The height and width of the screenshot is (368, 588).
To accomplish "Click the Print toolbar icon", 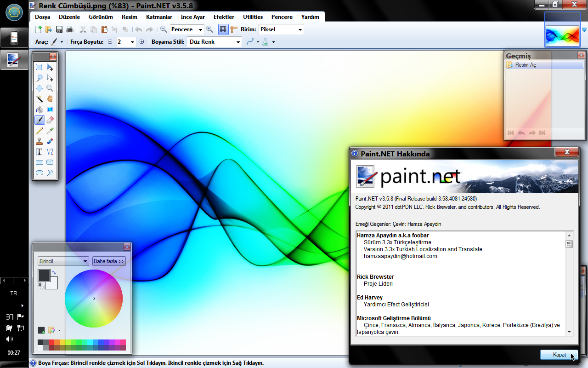I will tap(70, 29).
